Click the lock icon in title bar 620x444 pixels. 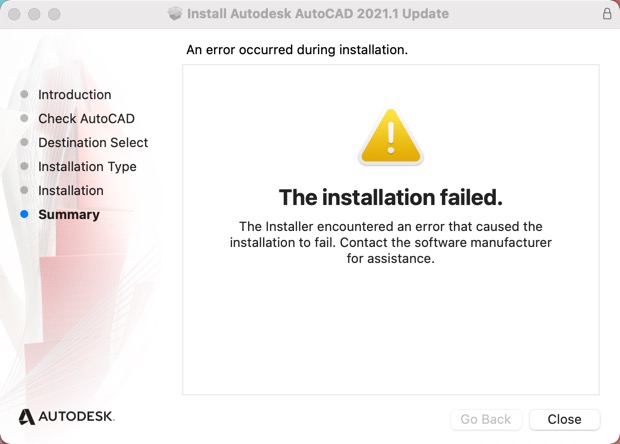(607, 14)
